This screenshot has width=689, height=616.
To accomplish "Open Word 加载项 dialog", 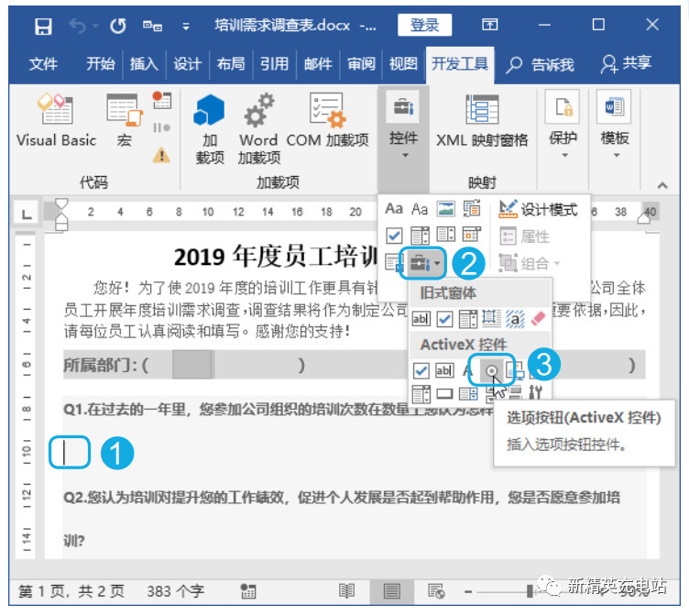I will click(258, 129).
